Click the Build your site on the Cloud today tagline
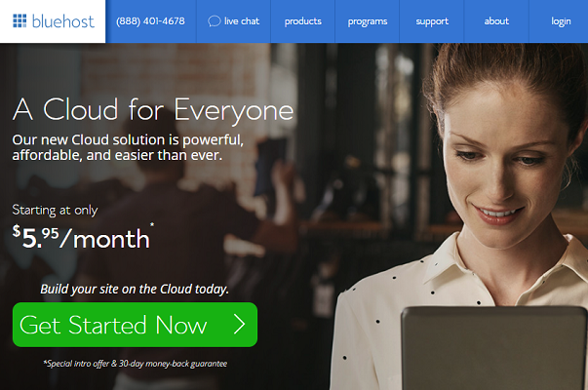Screen dimensions: 588x390 tap(135, 290)
